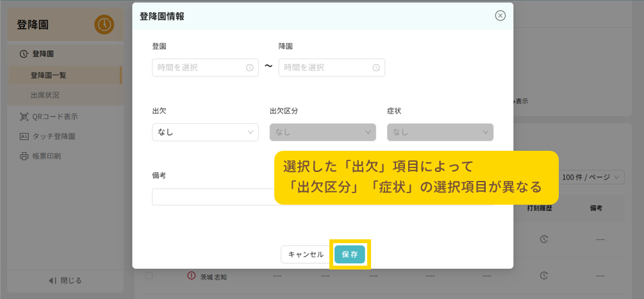Select 登降園一覧 in the sidebar
Viewport: 644px width, 299px height.
pos(49,75)
